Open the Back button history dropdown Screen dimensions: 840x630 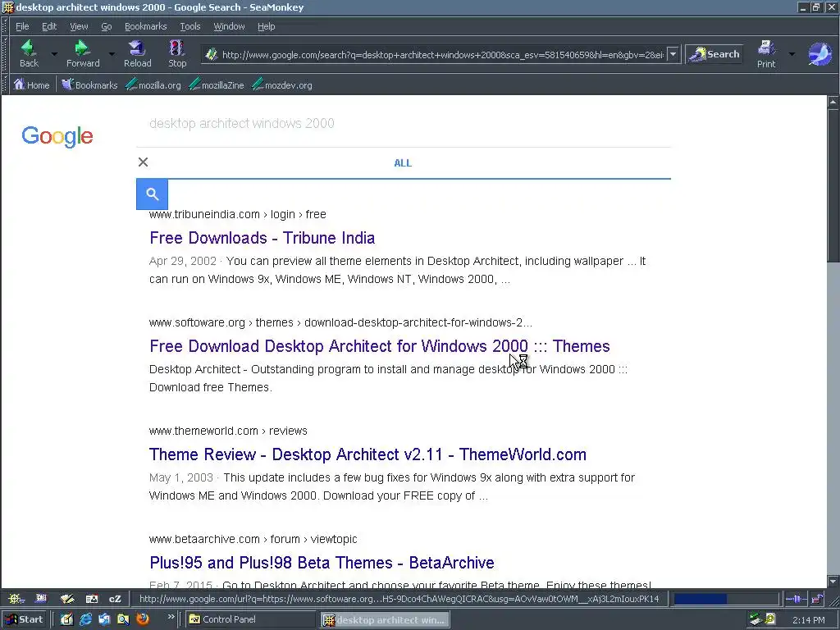(54, 53)
